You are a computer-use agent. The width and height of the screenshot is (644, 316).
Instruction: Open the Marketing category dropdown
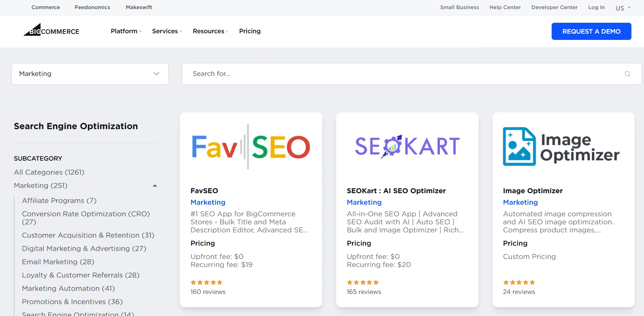(90, 74)
